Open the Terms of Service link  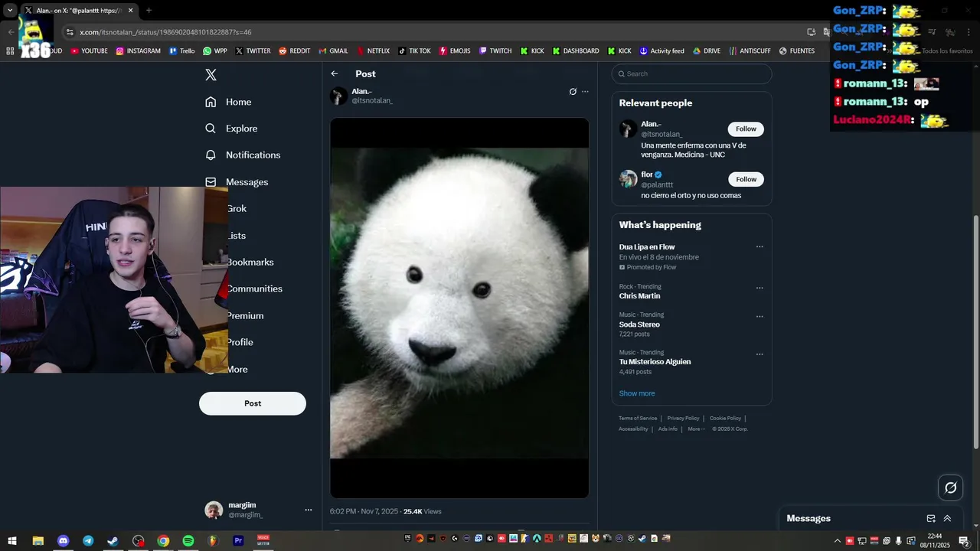(x=638, y=419)
